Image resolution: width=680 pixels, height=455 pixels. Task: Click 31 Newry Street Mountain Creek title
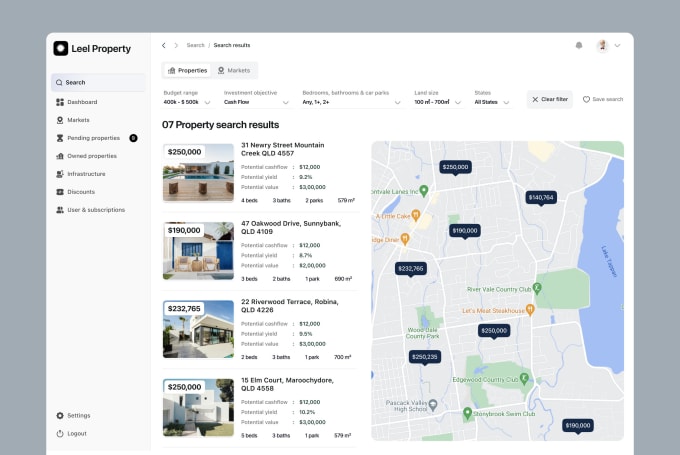pos(283,149)
